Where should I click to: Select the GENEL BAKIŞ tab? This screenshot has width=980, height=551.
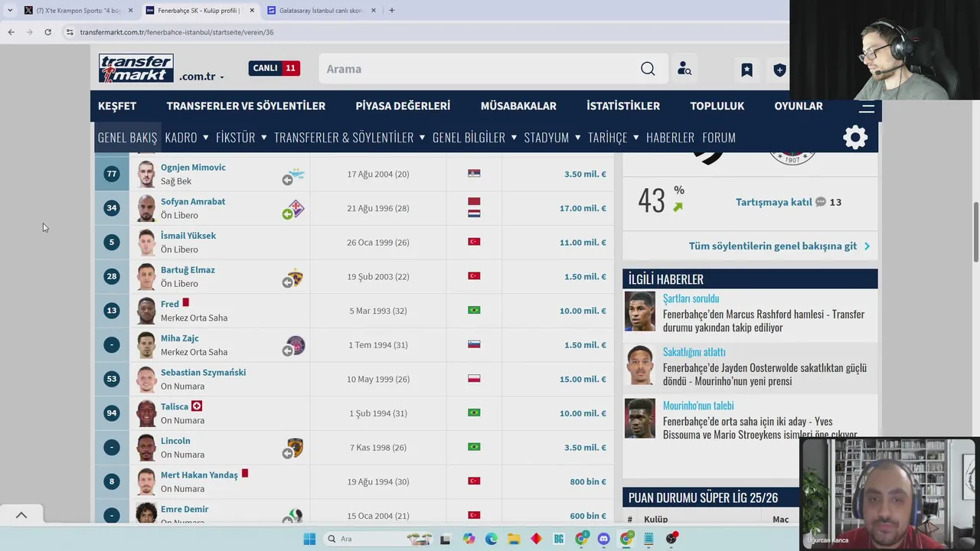click(127, 138)
